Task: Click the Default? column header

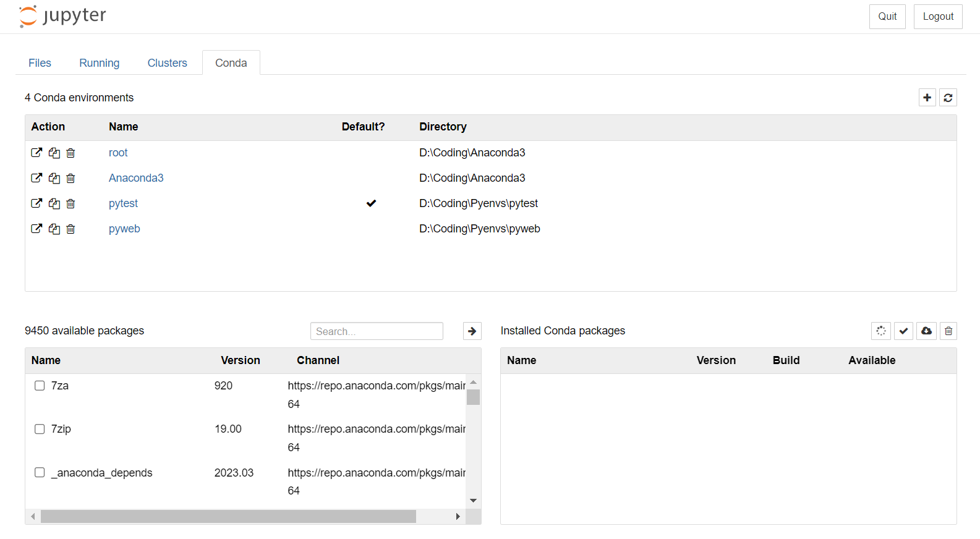Action: [x=363, y=127]
